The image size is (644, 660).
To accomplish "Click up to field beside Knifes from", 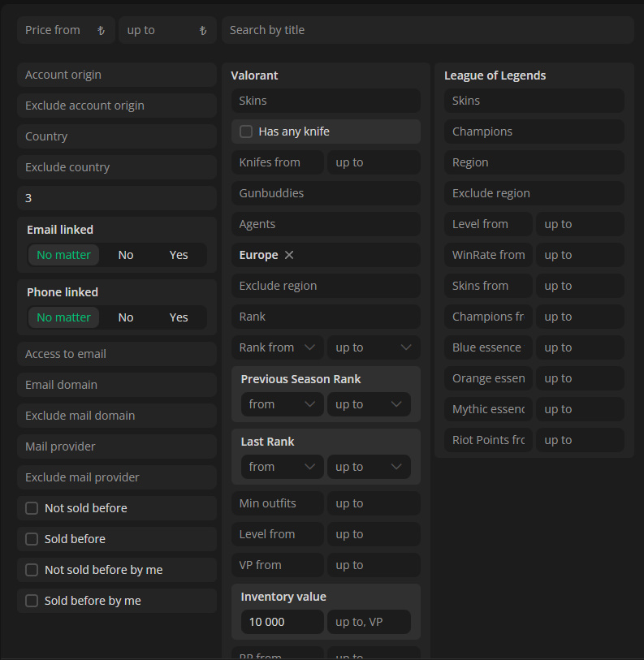I will (x=374, y=162).
